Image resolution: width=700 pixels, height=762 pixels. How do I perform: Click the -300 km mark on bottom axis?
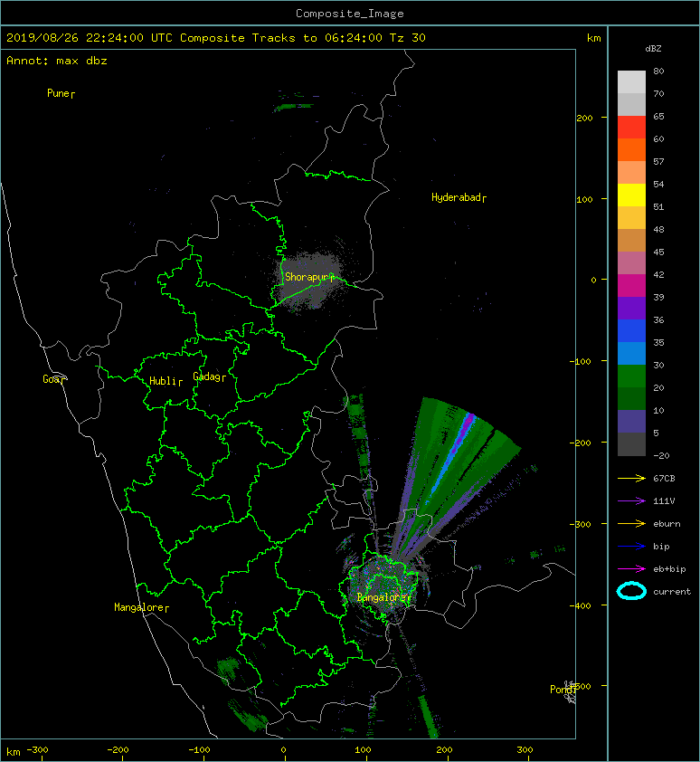37,750
